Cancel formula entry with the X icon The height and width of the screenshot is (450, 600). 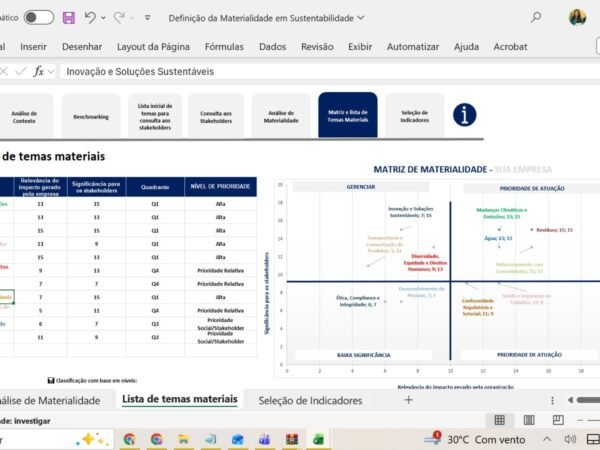click(x=4, y=71)
